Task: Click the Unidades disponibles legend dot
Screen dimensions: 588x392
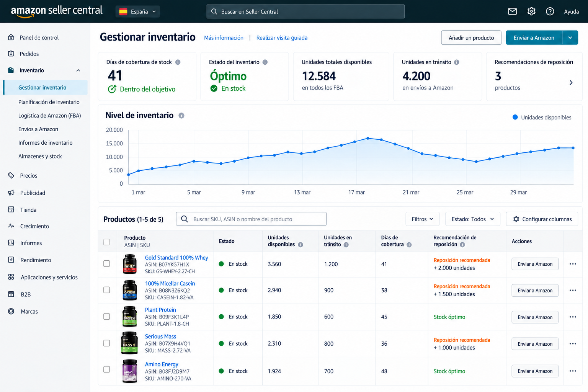Action: point(515,117)
